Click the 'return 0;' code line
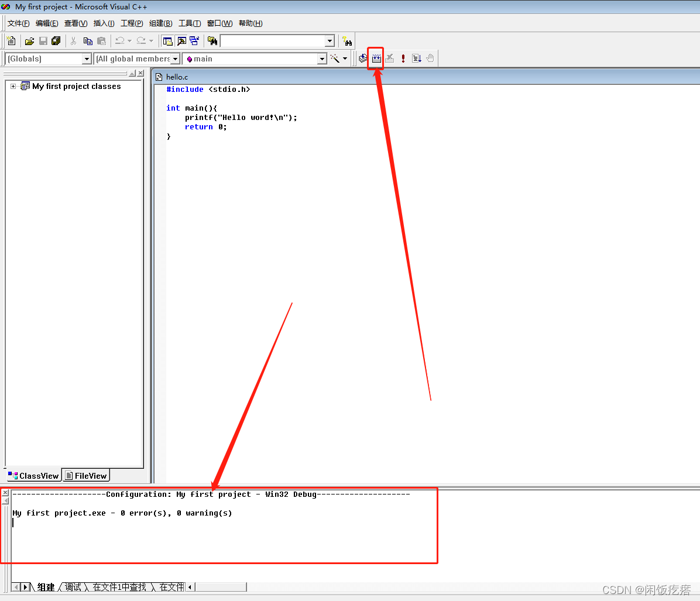700x601 pixels. pyautogui.click(x=206, y=127)
